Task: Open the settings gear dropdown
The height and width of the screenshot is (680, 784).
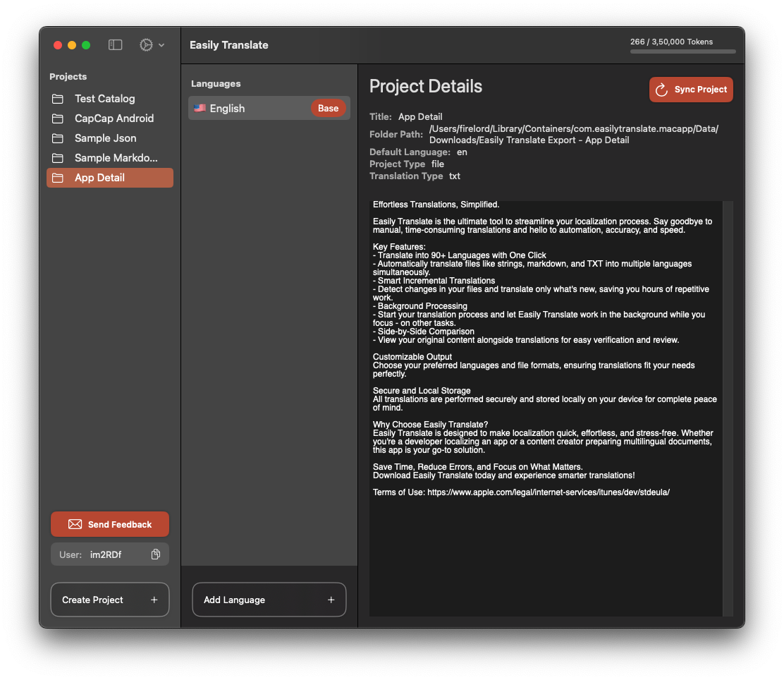Action: click(151, 45)
